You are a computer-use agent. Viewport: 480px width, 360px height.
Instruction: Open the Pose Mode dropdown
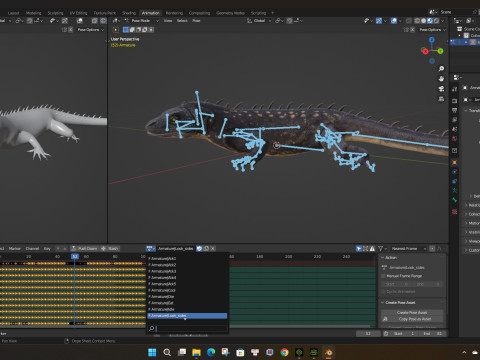(141, 21)
